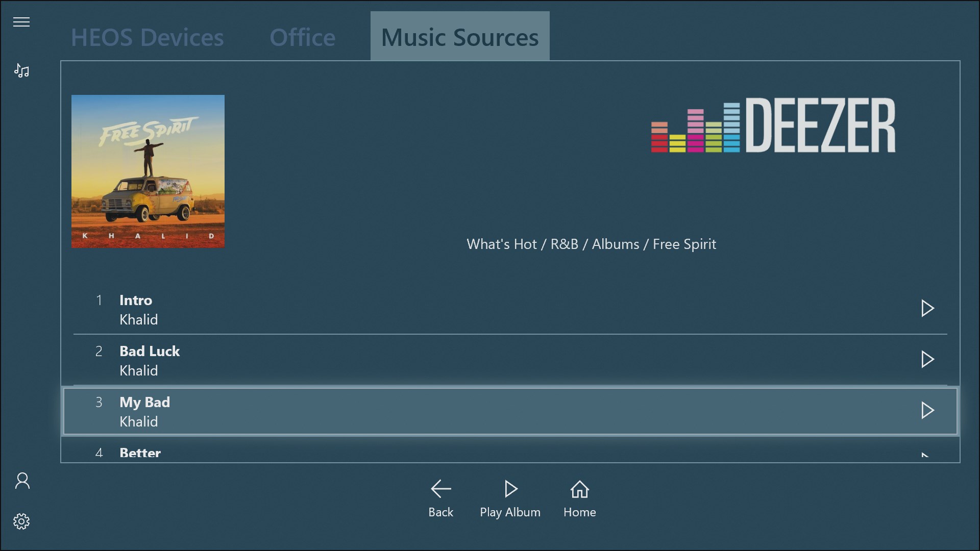Viewport: 980px width, 551px height.
Task: Open settings via the gear icon
Action: click(21, 521)
